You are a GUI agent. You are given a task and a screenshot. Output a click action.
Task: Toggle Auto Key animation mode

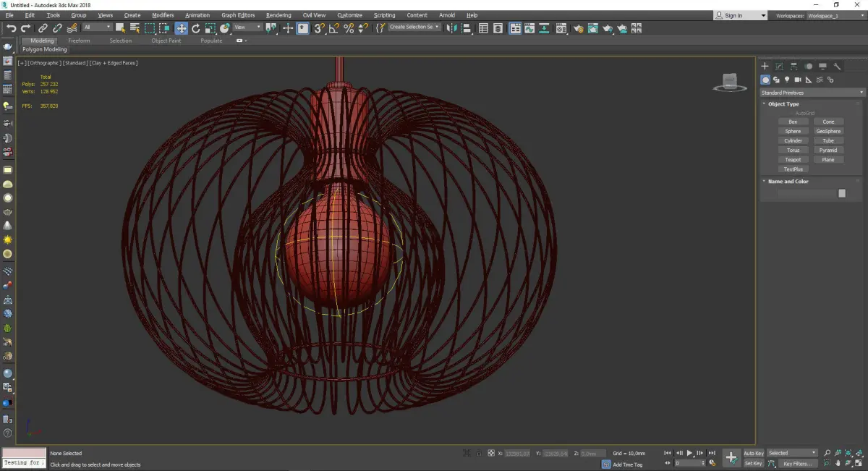pyautogui.click(x=753, y=453)
